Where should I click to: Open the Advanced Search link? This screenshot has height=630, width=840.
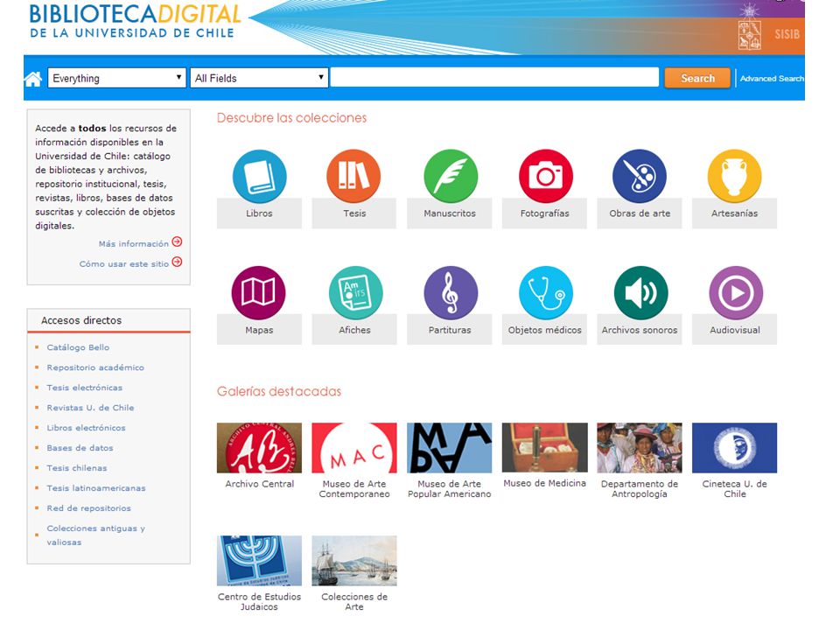(772, 79)
